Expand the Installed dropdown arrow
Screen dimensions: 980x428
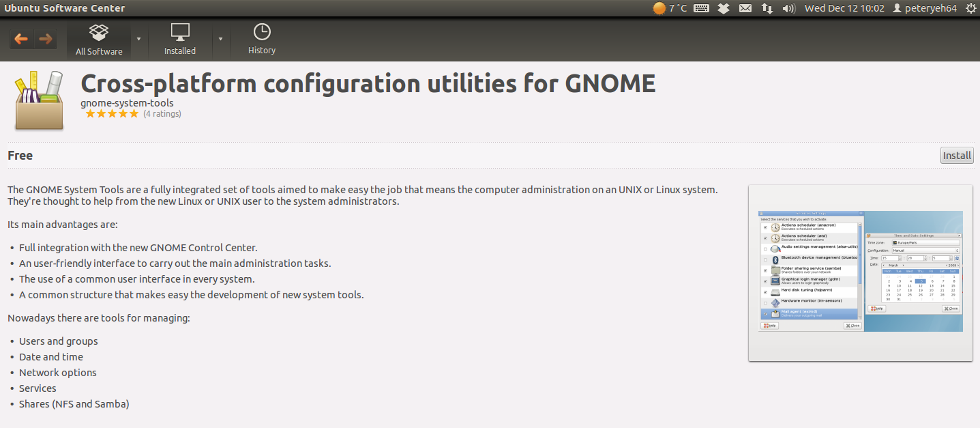click(x=220, y=39)
